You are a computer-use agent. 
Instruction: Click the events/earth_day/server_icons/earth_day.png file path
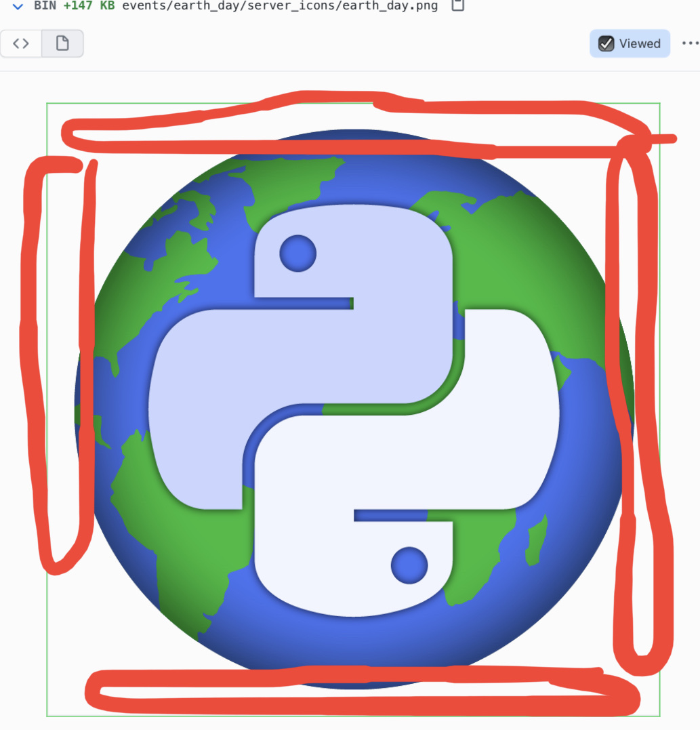click(280, 5)
